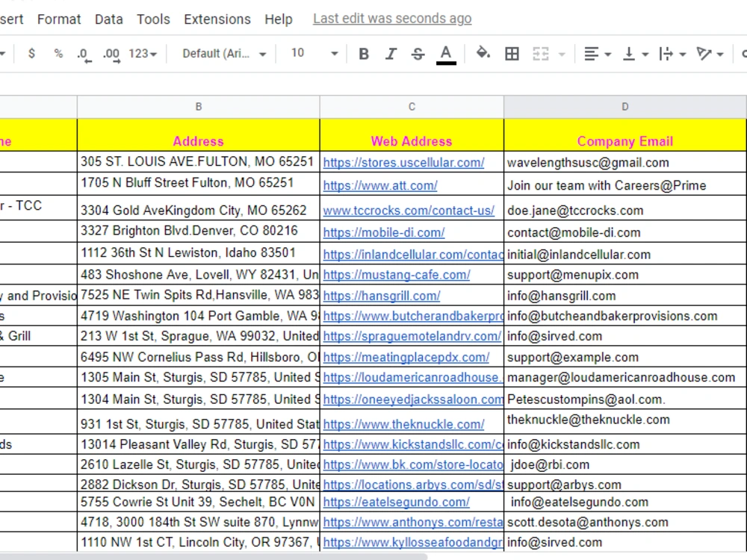Toggle bold formatting
The width and height of the screenshot is (747, 560).
point(364,54)
